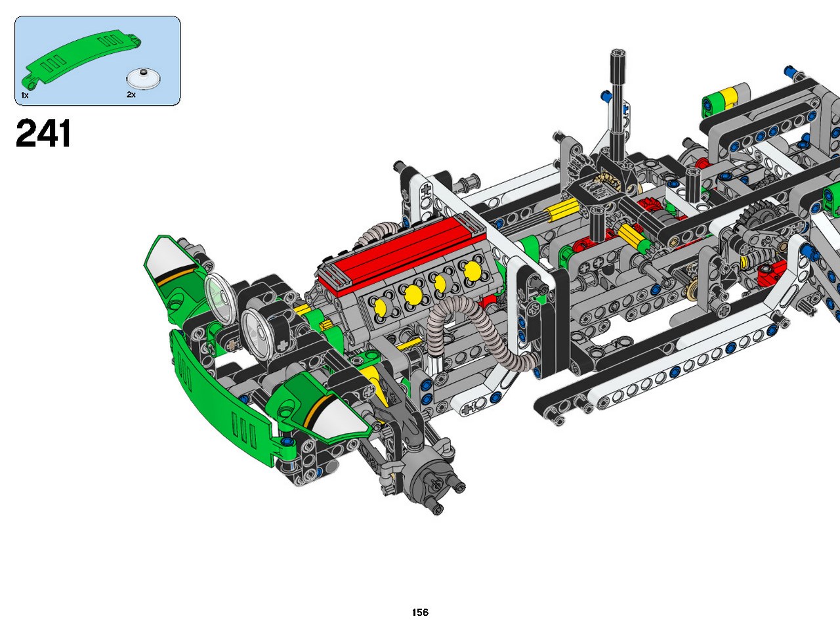The width and height of the screenshot is (840, 631).
Task: Select the transparent round dish part
Action: [x=144, y=78]
